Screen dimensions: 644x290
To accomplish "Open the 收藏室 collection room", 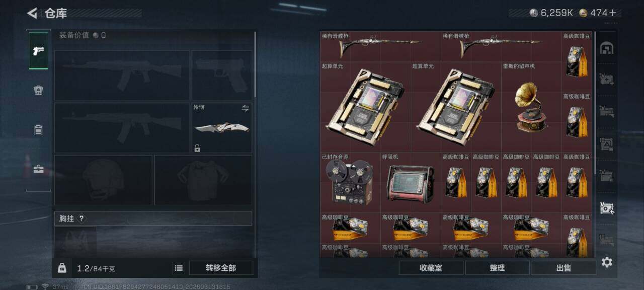I will 431,268.
